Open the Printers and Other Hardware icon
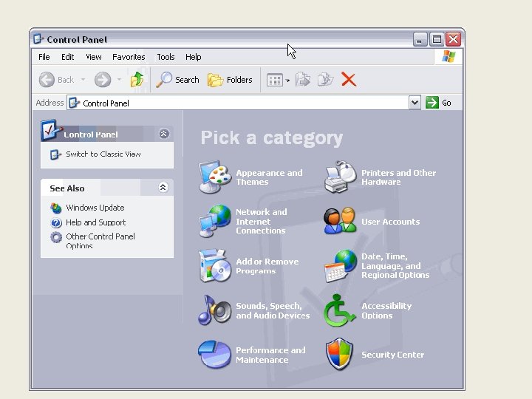The height and width of the screenshot is (399, 532). (x=341, y=177)
